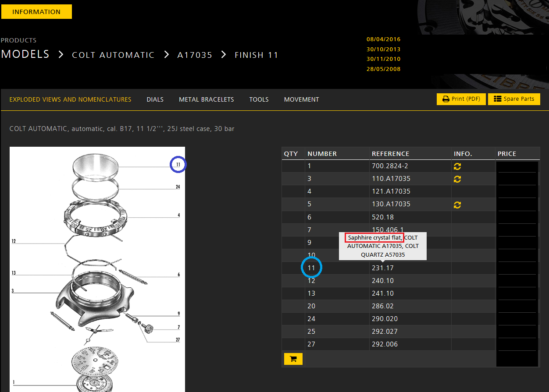Click the replacement info icon for part 1
Viewport: 549px width, 392px height.
pos(457,166)
